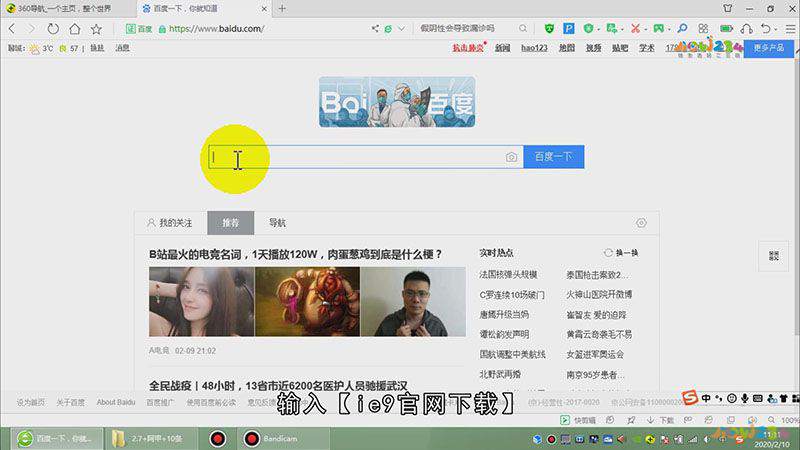Open the hao123 link
This screenshot has width=800, height=450.
coord(534,48)
